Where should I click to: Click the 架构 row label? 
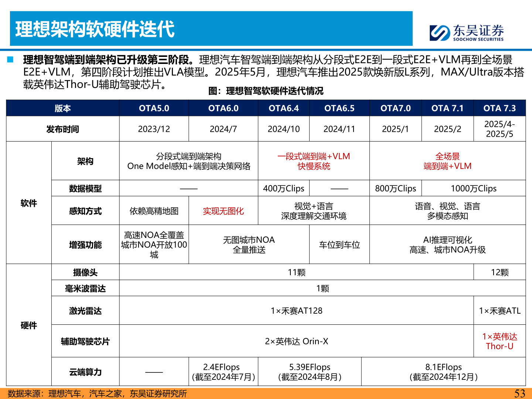point(85,161)
